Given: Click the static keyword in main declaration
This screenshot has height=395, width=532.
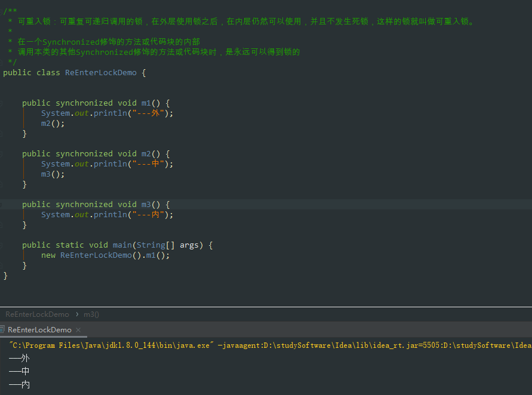Looking at the screenshot, I should (69, 245).
